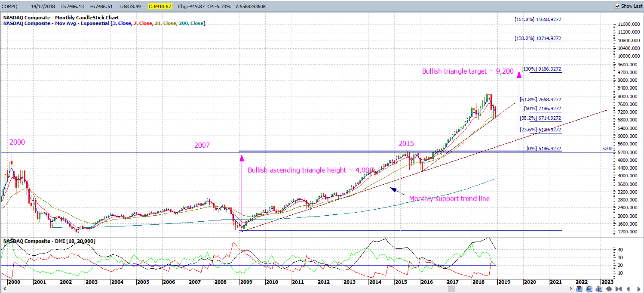Click the horizontal scrollbar thumb
Screen dimensions: 644x293
coord(452,289)
